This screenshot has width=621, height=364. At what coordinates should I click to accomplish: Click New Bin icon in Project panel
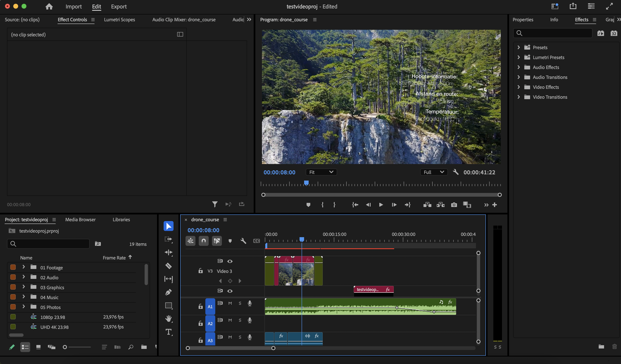[144, 347]
